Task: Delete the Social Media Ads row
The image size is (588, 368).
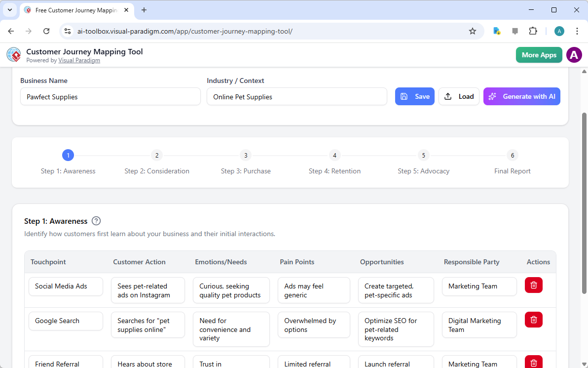Action: (x=533, y=285)
